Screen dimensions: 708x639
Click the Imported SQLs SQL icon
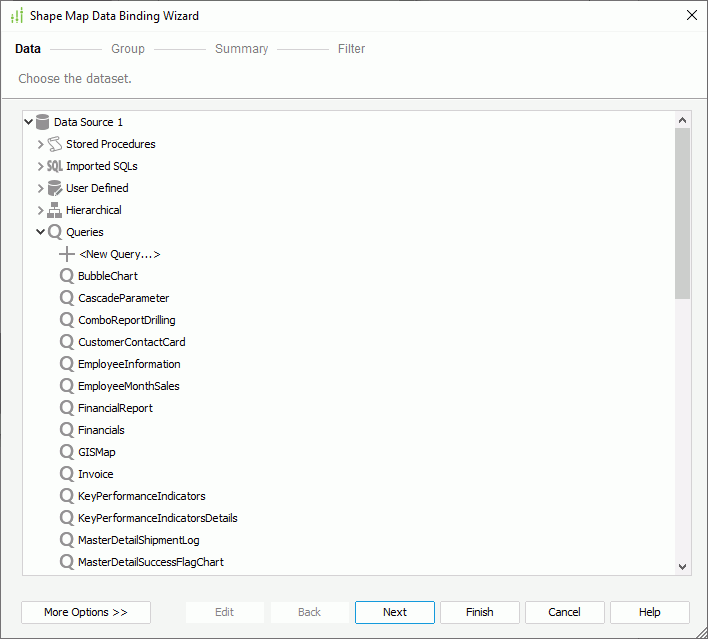[55, 166]
